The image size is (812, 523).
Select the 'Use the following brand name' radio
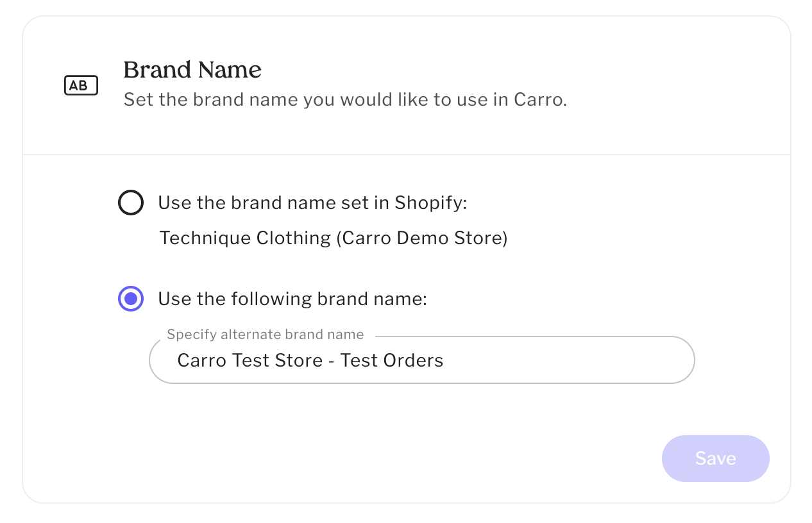coord(131,299)
